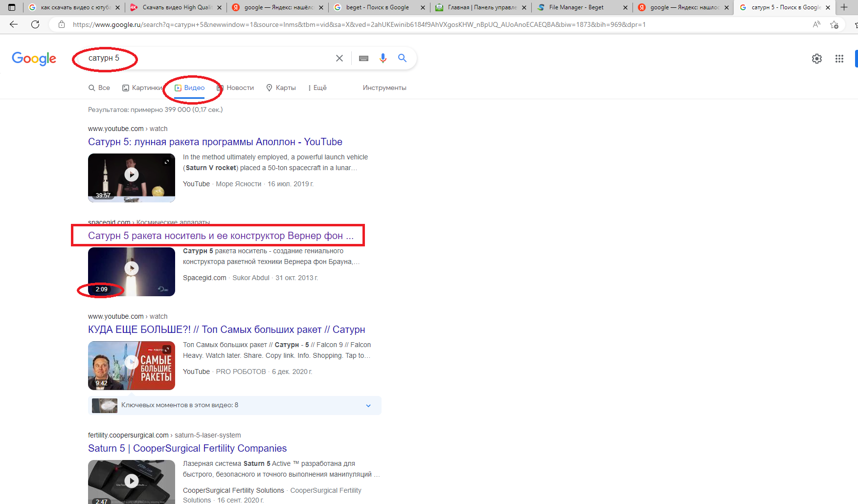858x504 pixels.
Task: Open Google settings gear
Action: point(817,59)
